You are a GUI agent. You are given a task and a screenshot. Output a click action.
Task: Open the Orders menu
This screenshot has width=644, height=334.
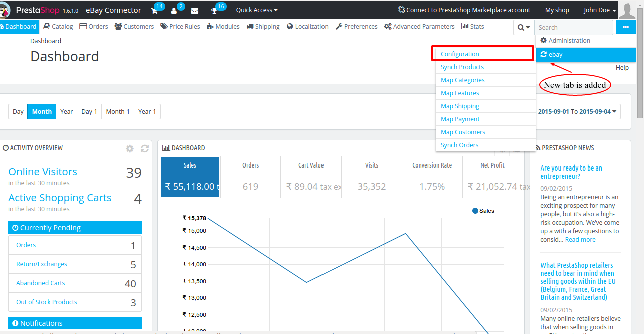tap(94, 26)
